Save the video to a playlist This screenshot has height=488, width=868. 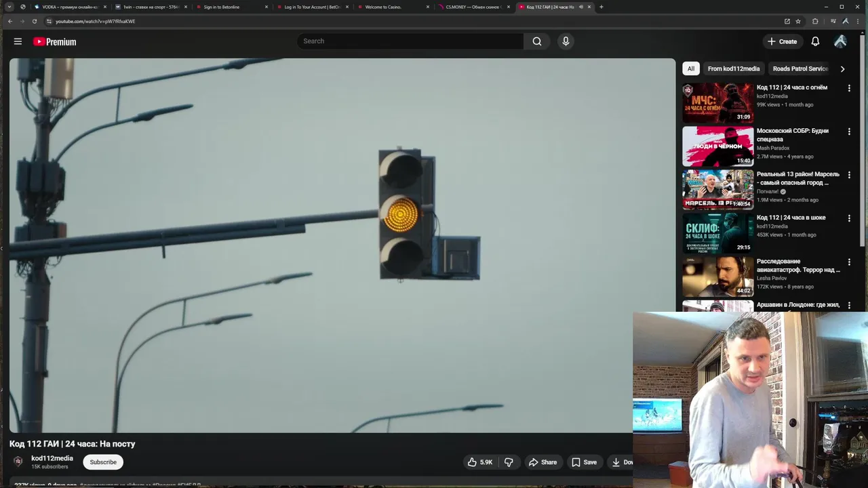pyautogui.click(x=584, y=462)
